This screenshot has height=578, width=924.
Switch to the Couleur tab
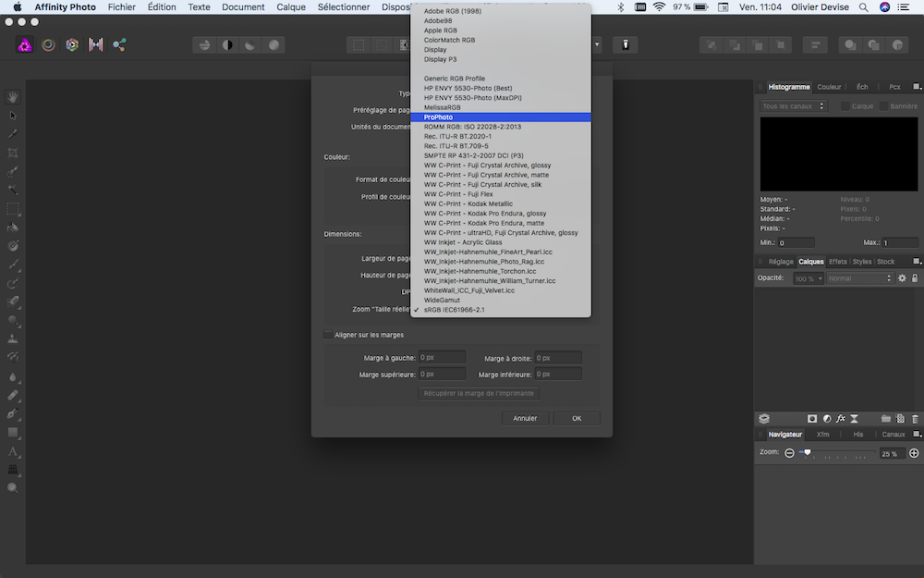[829, 87]
